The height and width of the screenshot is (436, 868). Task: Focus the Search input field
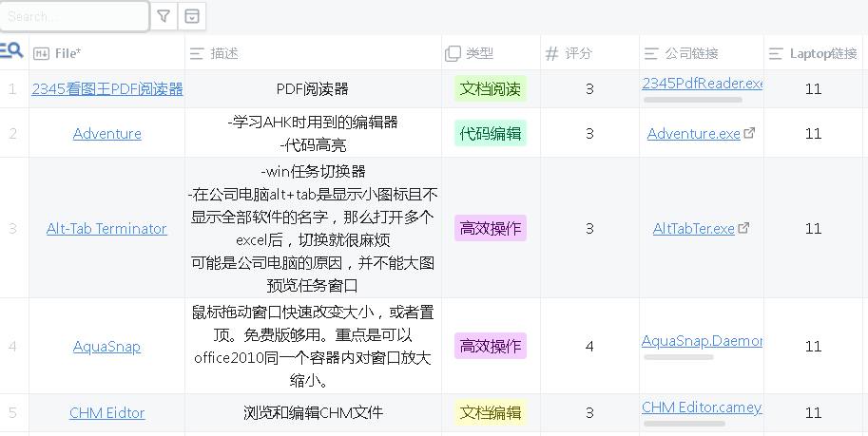[74, 16]
